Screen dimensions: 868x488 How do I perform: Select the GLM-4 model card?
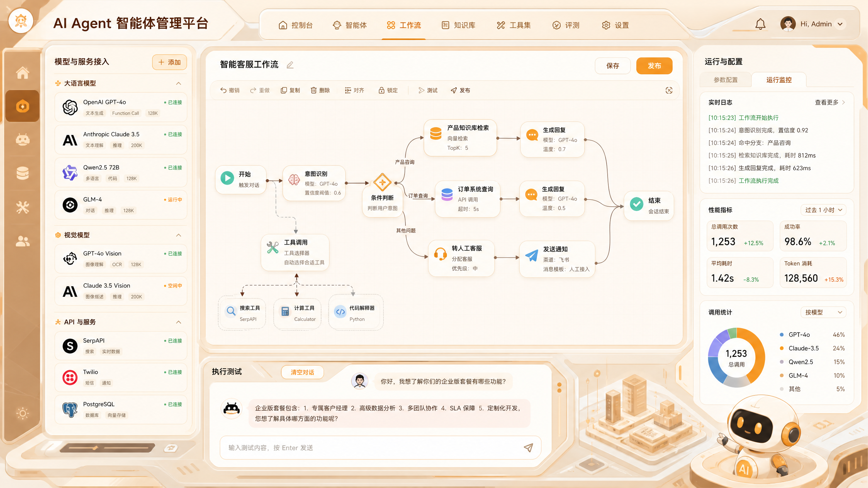click(121, 205)
